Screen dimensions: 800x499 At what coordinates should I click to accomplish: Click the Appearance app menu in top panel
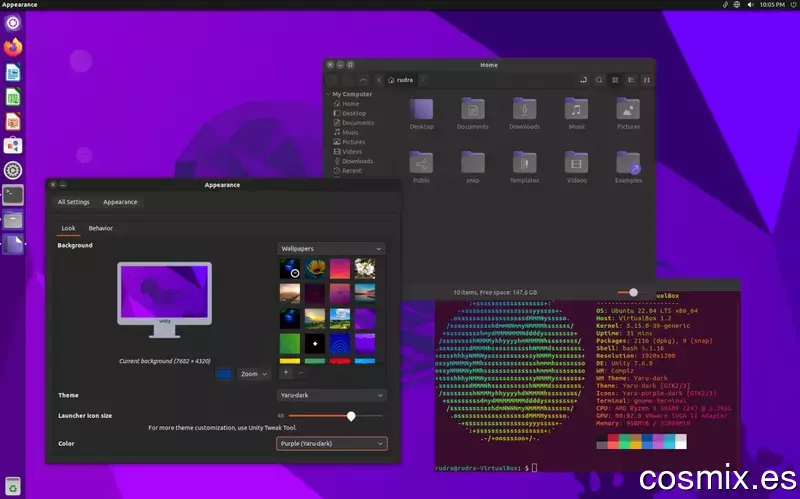(x=19, y=5)
